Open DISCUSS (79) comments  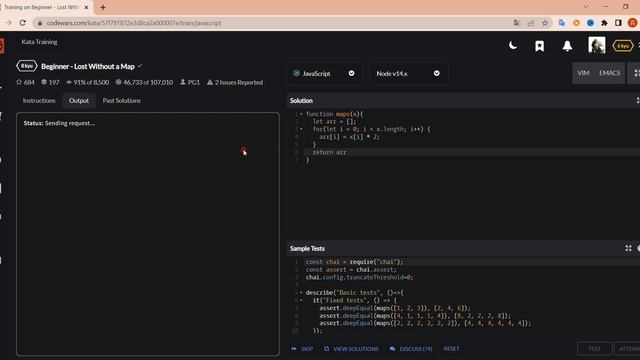click(x=411, y=349)
